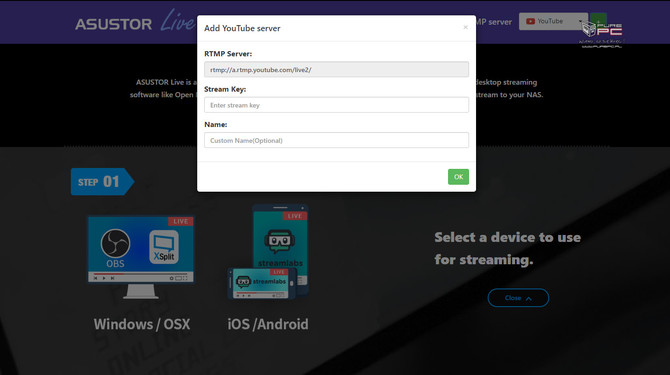
Task: Click the iOS /Android label
Action: (268, 324)
